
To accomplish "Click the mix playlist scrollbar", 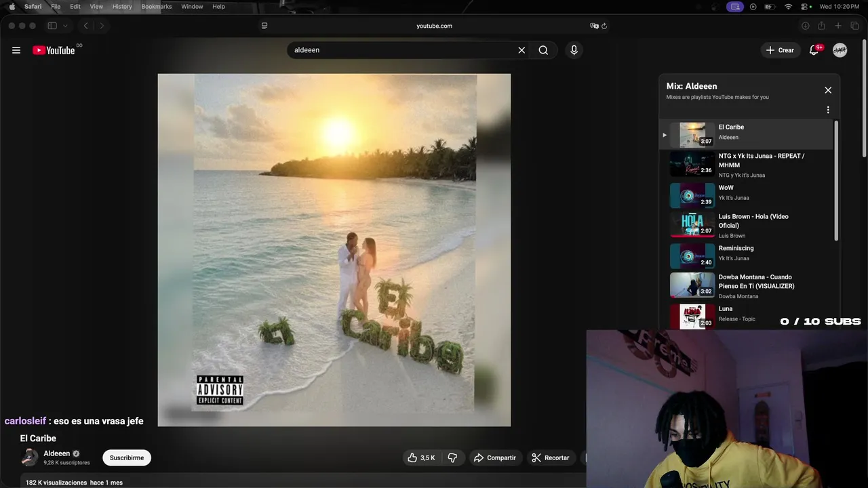I will point(836,181).
